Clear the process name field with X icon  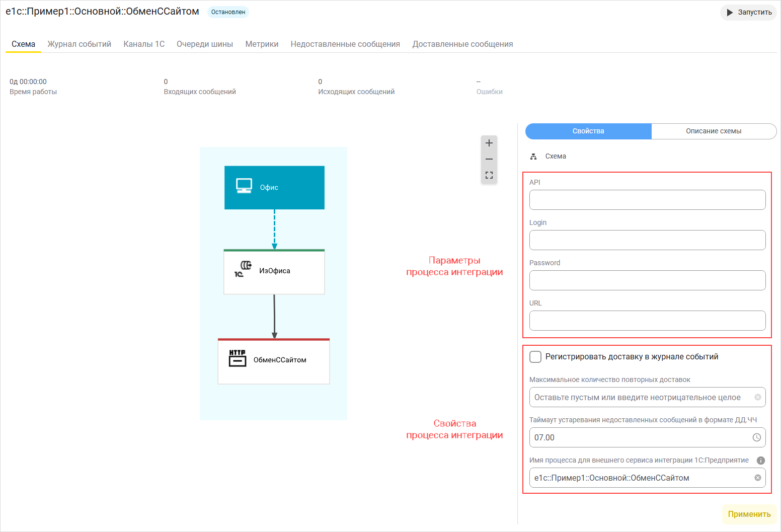[757, 478]
